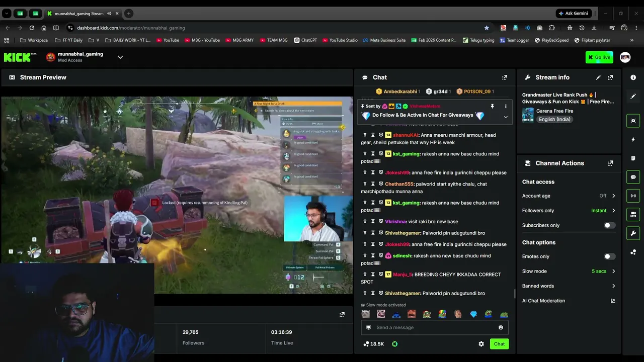644x362 pixels.
Task: Open the TeamLogger bookmark
Action: pos(514,40)
